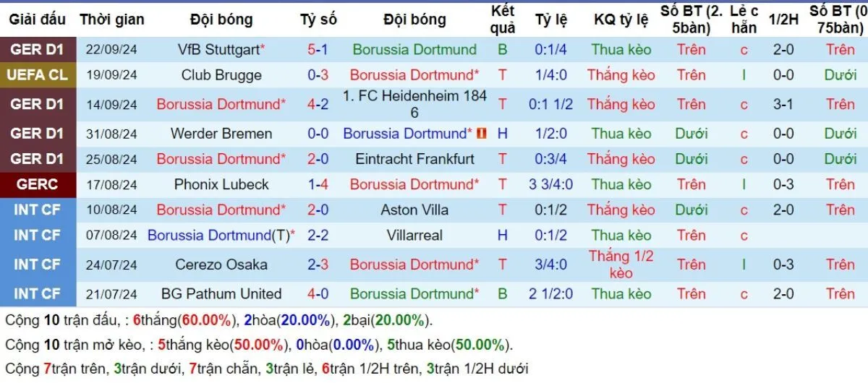The height and width of the screenshot is (383, 868).
Task: Click the 5-1 score for Stuttgart match
Action: pos(318,50)
